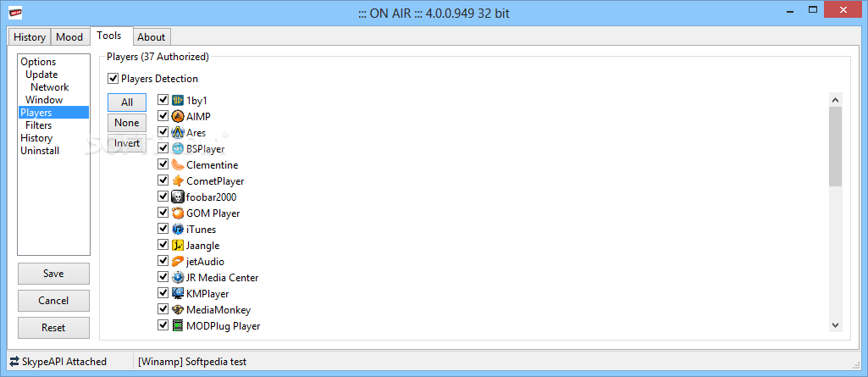Uncheck the KMPlayer checkbox
The image size is (868, 377).
coord(163,293)
